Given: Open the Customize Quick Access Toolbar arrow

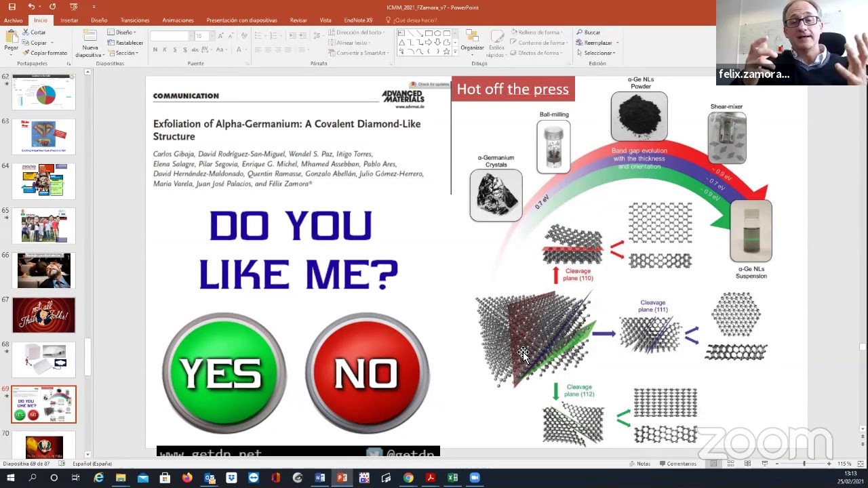Looking at the screenshot, I should [x=94, y=7].
